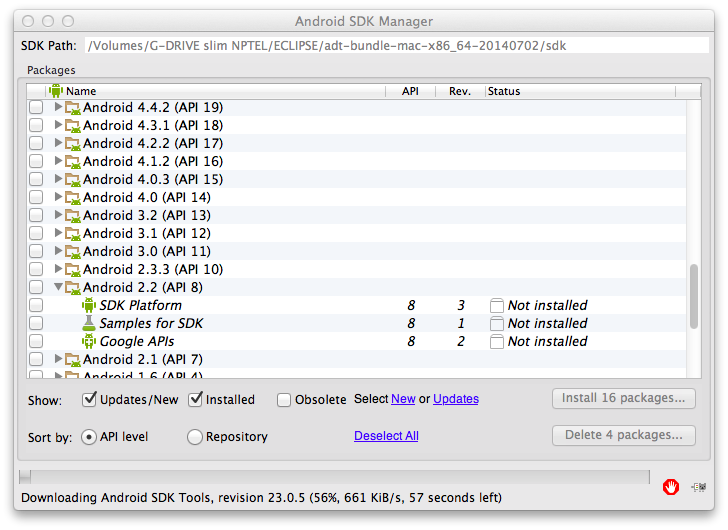Enable the Obsolete show filter
728x530 pixels.
tap(284, 400)
